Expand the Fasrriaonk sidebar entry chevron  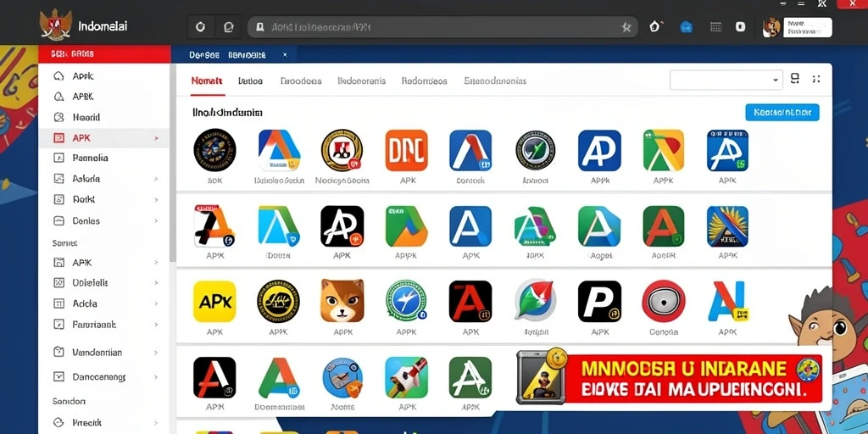click(x=156, y=325)
